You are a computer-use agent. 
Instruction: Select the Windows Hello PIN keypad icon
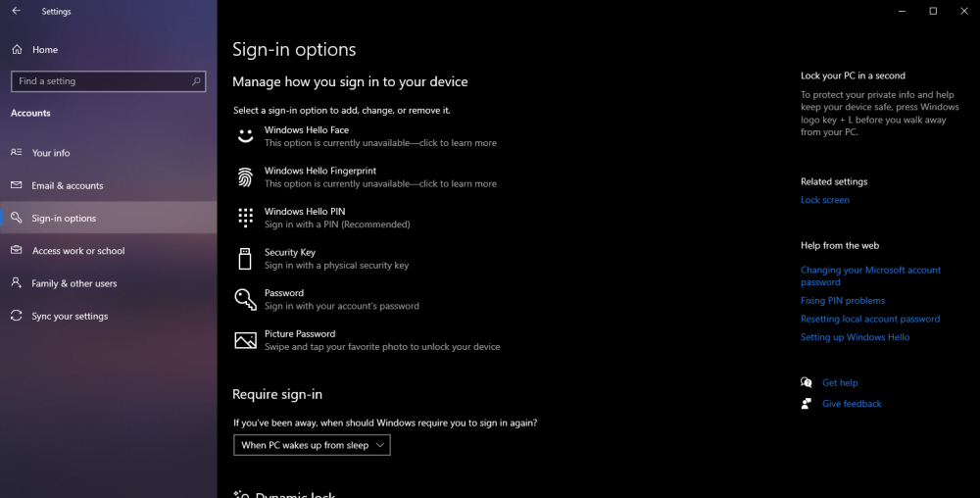245,218
